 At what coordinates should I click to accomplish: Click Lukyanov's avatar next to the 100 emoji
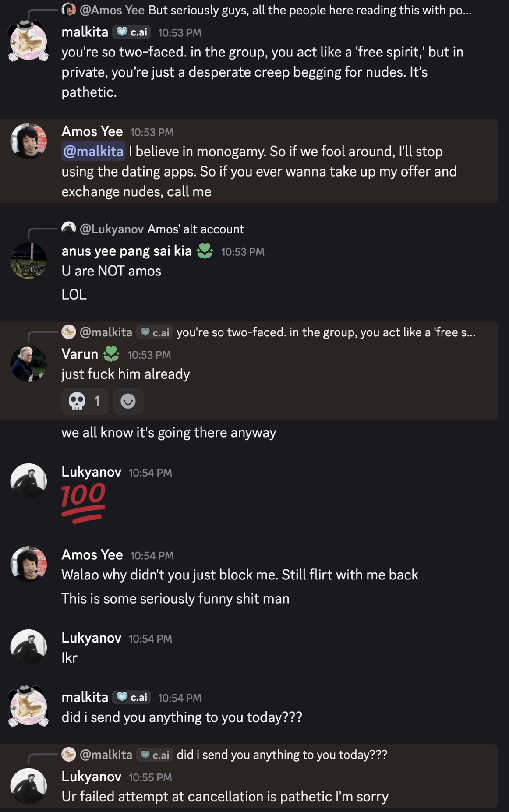pos(28,481)
